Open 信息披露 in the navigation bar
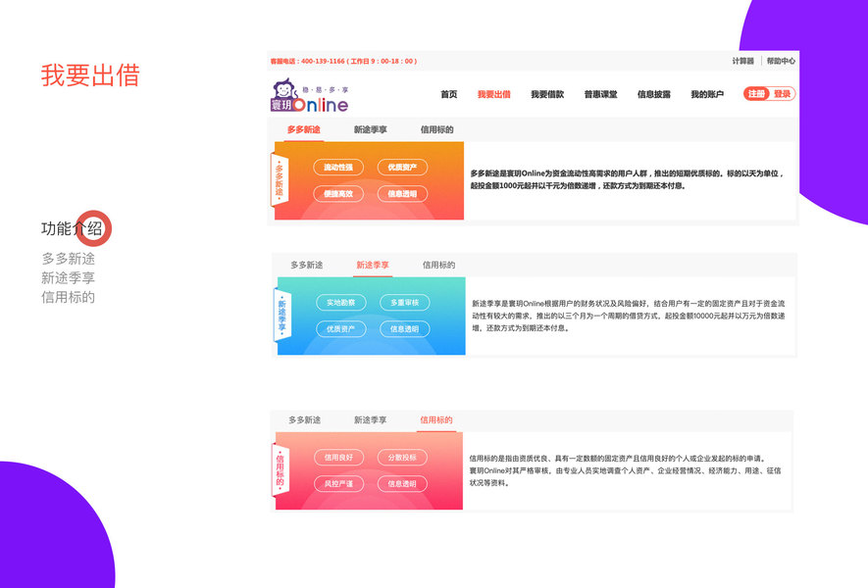This screenshot has width=868, height=588. click(x=654, y=94)
